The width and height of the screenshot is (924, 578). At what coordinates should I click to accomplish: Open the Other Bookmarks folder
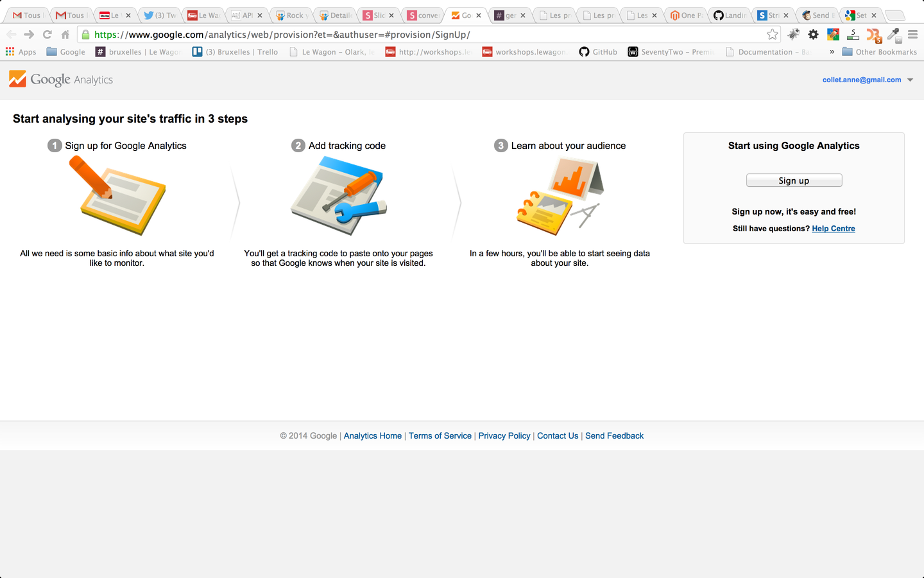pos(880,52)
